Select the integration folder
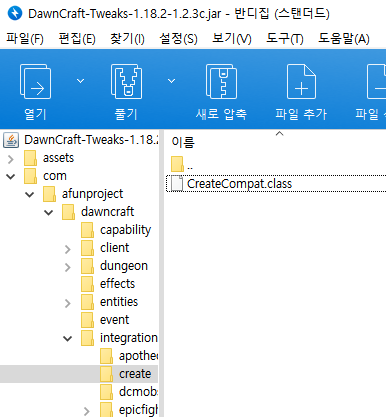The width and height of the screenshot is (386, 417). tap(129, 338)
